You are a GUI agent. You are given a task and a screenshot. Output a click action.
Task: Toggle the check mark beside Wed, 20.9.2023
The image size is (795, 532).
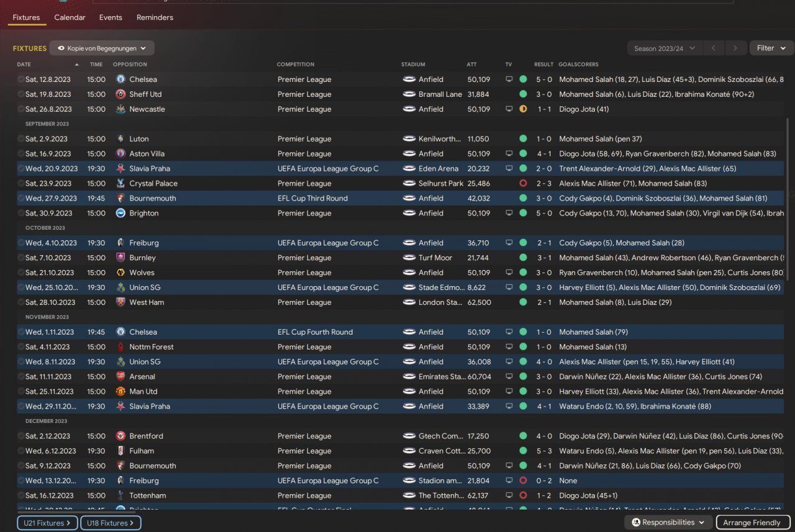point(20,169)
